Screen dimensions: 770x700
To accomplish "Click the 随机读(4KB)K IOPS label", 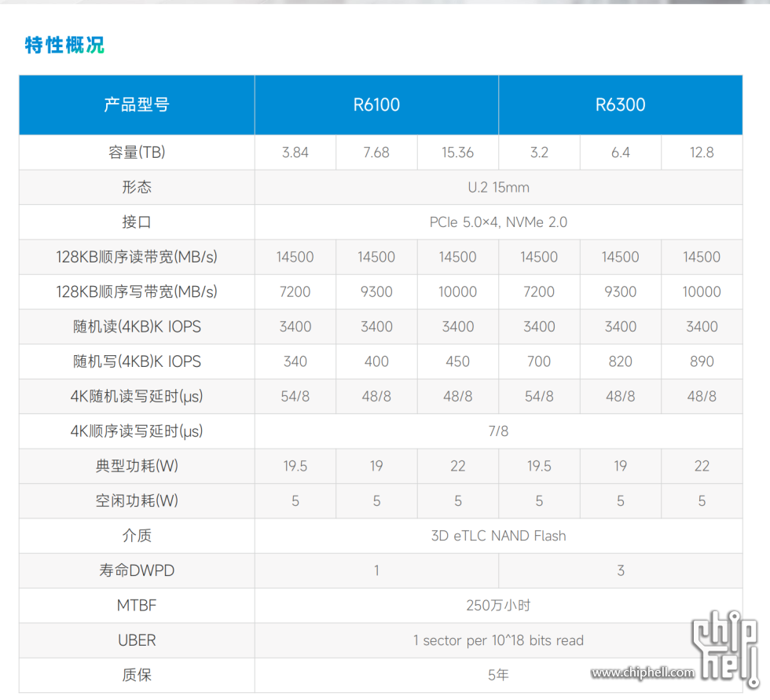I will tap(137, 327).
